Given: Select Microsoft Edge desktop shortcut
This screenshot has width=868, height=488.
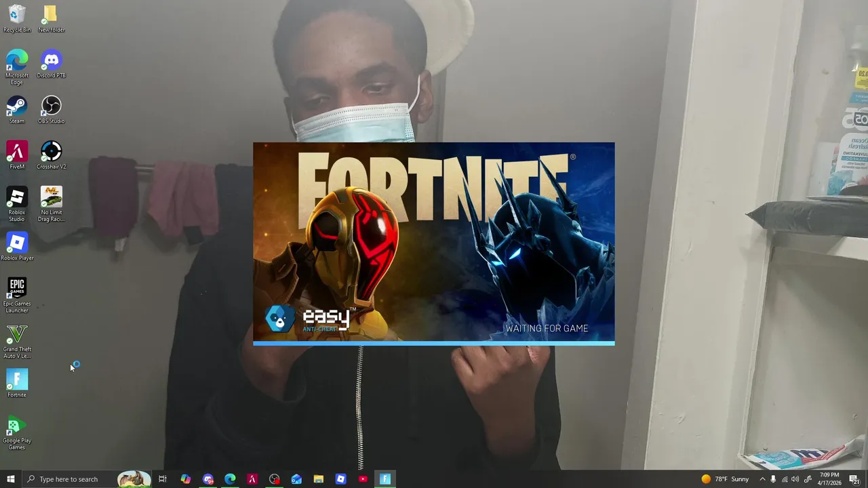Looking at the screenshot, I should point(17,68).
